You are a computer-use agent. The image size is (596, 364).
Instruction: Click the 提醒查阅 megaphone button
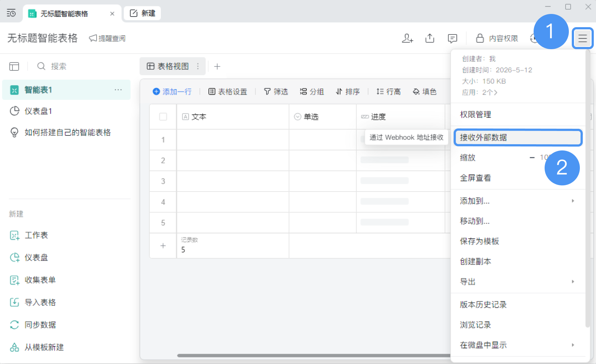pyautogui.click(x=107, y=38)
